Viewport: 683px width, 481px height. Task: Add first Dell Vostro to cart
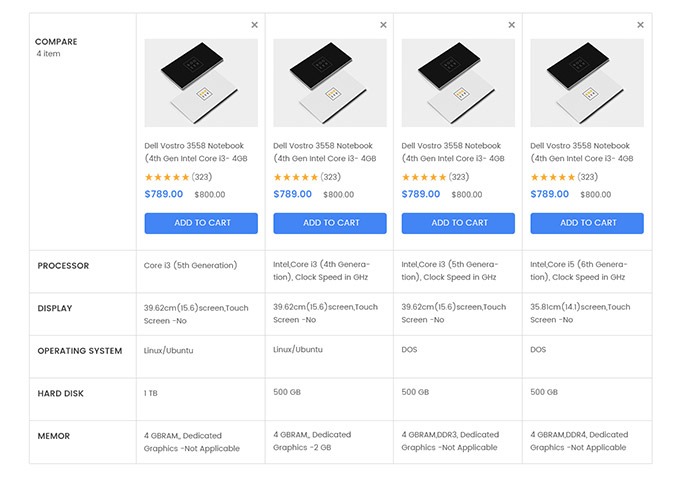click(201, 223)
